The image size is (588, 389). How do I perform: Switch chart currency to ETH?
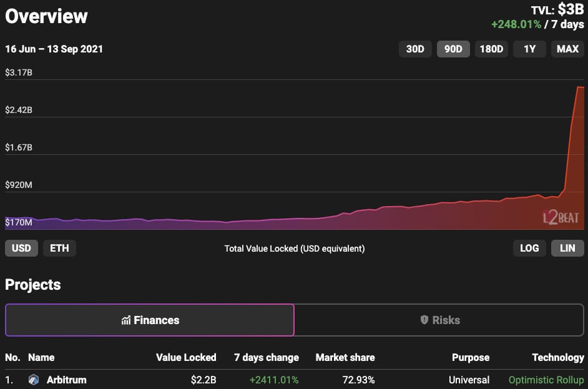tap(59, 249)
